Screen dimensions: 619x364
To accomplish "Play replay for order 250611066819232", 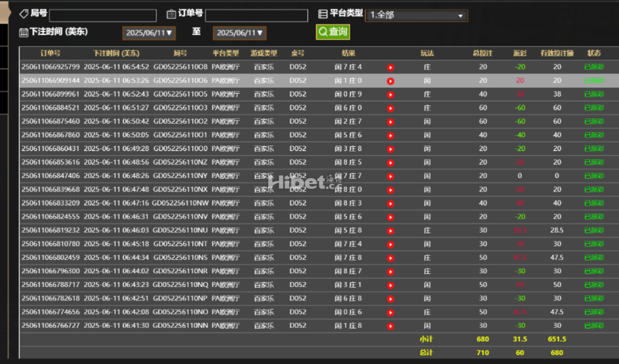I will (x=391, y=231).
